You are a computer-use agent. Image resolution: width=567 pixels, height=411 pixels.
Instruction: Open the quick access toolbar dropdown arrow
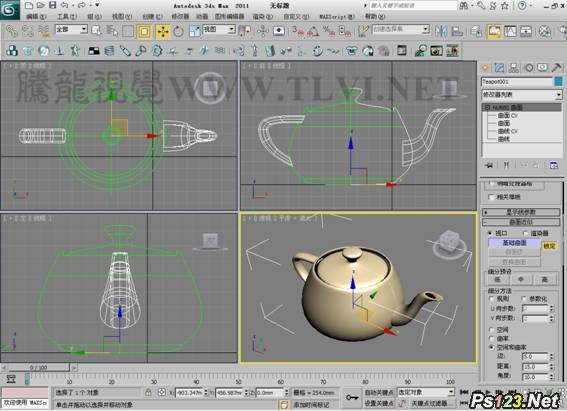coord(97,5)
